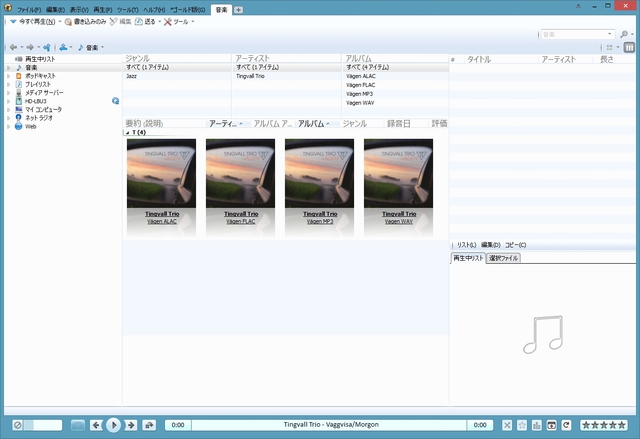The width and height of the screenshot is (640, 439).
Task: Click the navigate back arrow
Action: (14, 47)
